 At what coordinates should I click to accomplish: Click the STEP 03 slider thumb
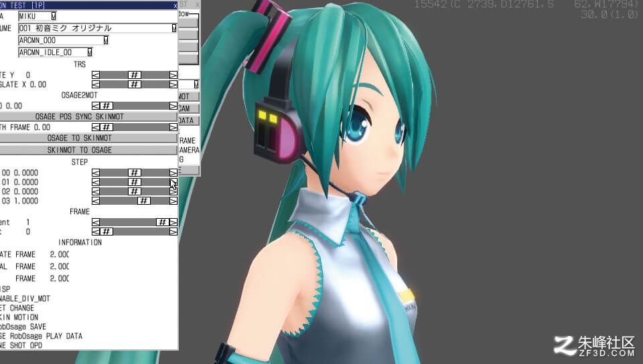[x=143, y=201]
